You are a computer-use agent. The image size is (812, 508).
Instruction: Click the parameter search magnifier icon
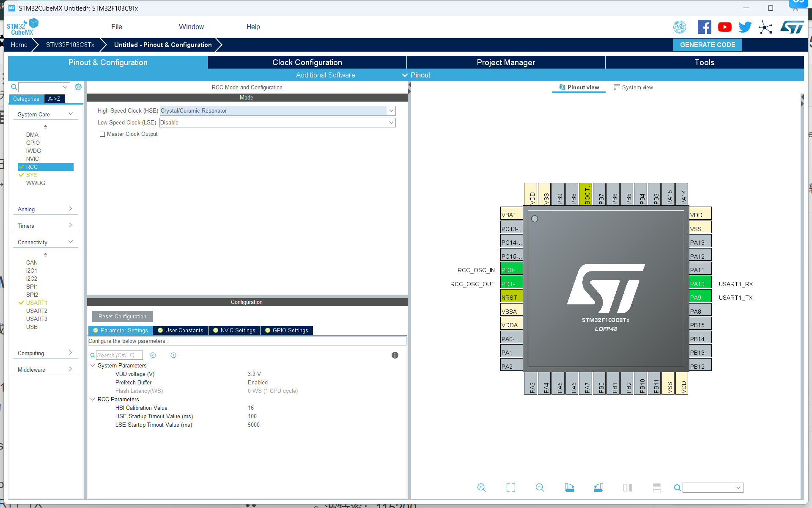point(93,355)
